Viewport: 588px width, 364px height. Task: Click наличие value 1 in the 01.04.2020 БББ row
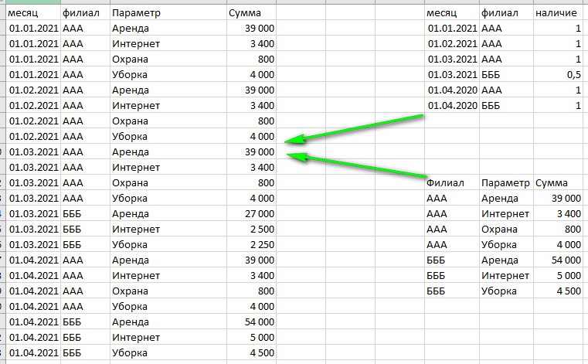click(578, 106)
